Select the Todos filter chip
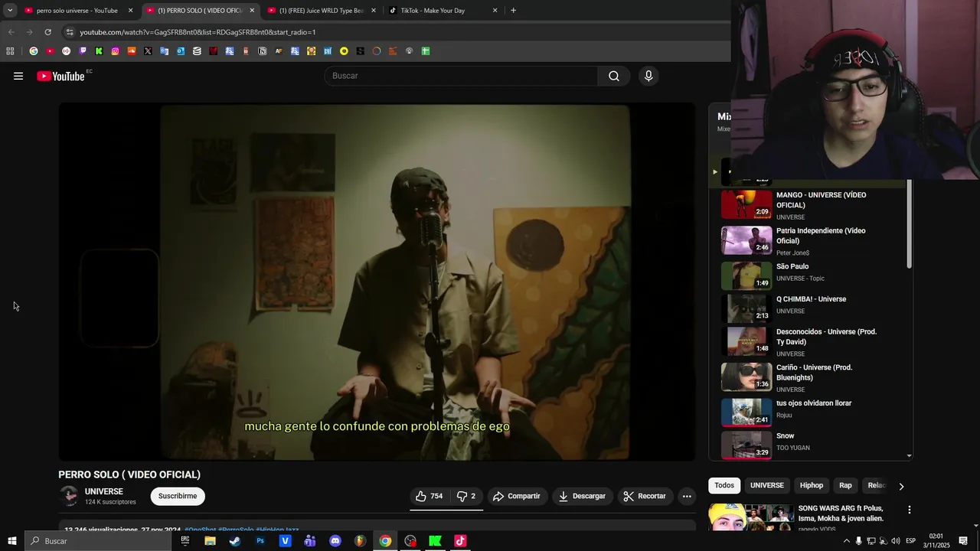 click(x=724, y=485)
